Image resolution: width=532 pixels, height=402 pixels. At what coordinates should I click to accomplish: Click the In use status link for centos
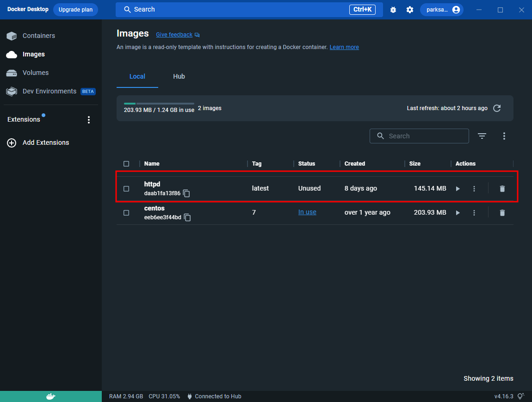click(307, 212)
